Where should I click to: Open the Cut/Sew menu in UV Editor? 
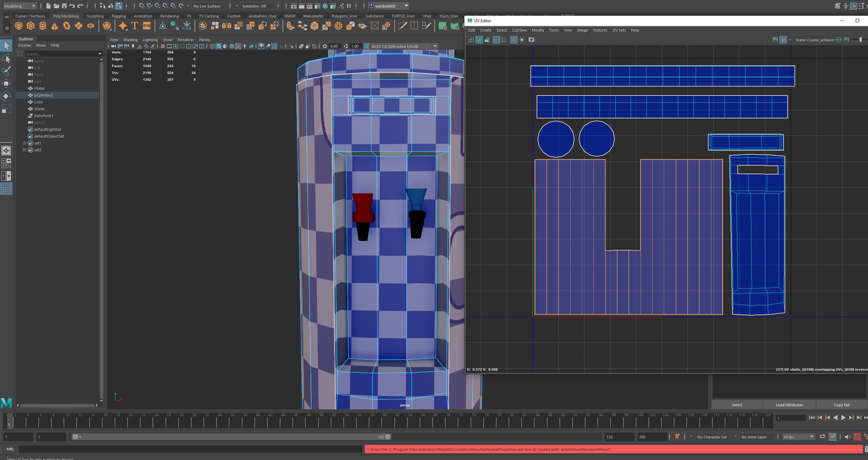tap(519, 30)
